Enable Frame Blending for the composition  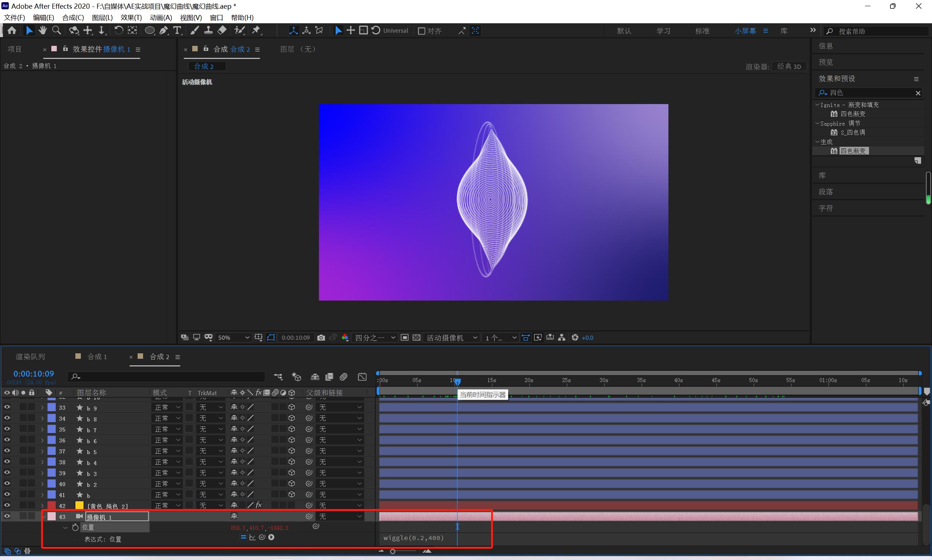pyautogui.click(x=329, y=377)
